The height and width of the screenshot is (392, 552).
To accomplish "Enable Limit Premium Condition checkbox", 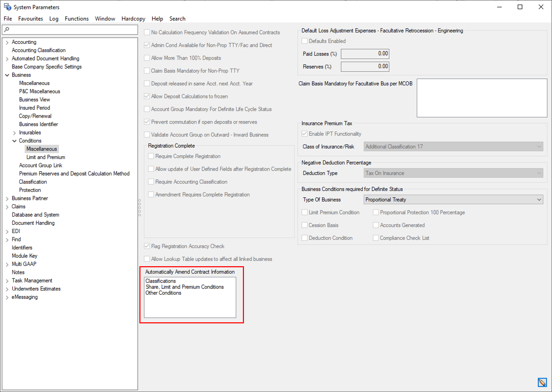I will pyautogui.click(x=305, y=213).
